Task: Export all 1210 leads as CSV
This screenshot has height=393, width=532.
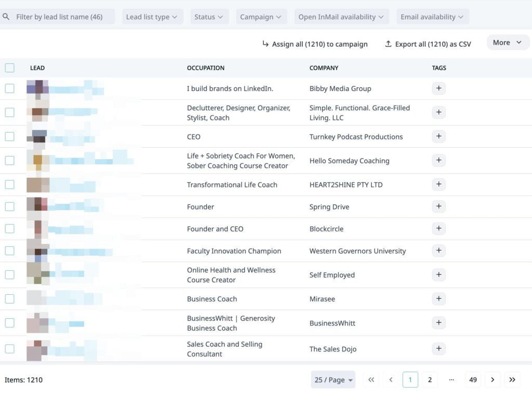Action: pyautogui.click(x=428, y=44)
